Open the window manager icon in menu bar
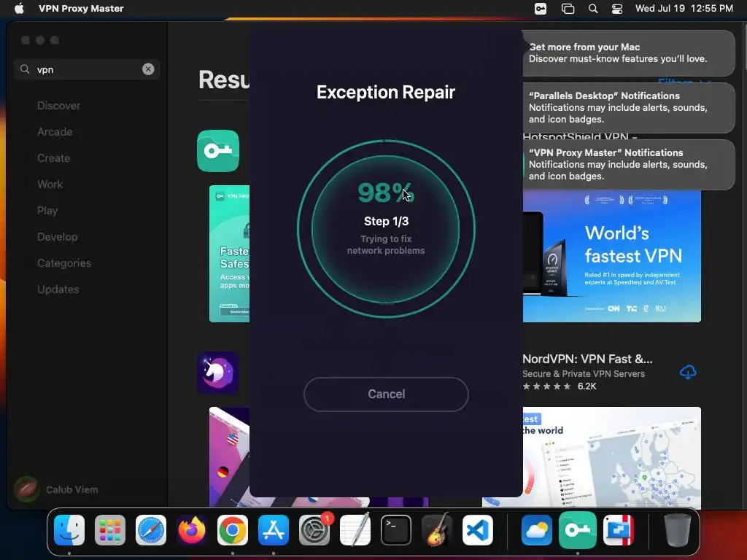The height and width of the screenshot is (560, 747). point(568,9)
